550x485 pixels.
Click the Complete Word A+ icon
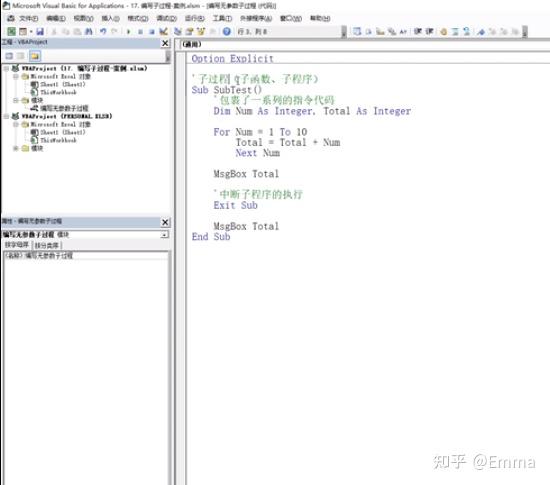403,32
